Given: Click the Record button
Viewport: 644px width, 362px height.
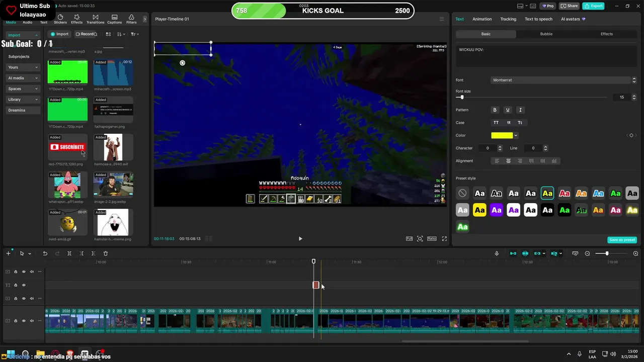Looking at the screenshot, I should pyautogui.click(x=85, y=34).
